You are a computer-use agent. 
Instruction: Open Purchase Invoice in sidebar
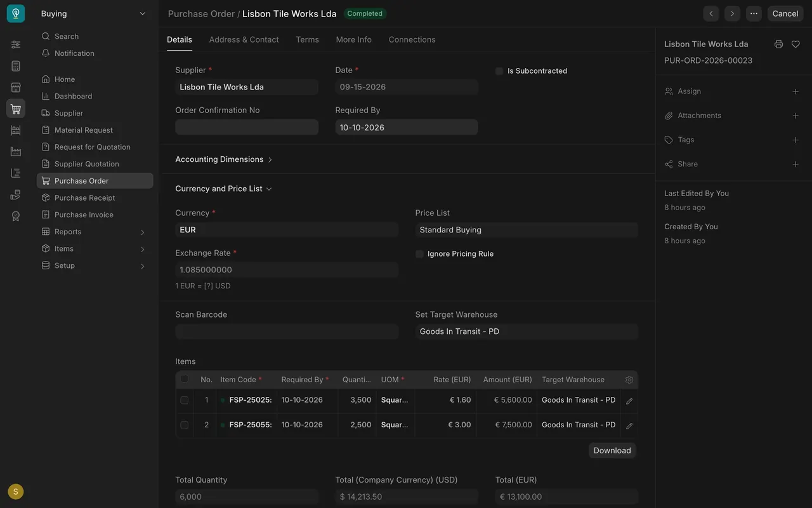tap(95, 215)
